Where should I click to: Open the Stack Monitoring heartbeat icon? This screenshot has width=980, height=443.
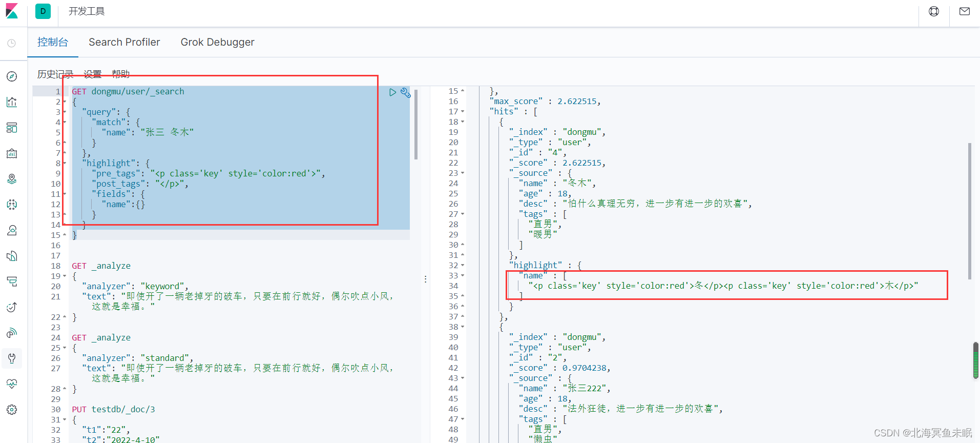(x=12, y=384)
